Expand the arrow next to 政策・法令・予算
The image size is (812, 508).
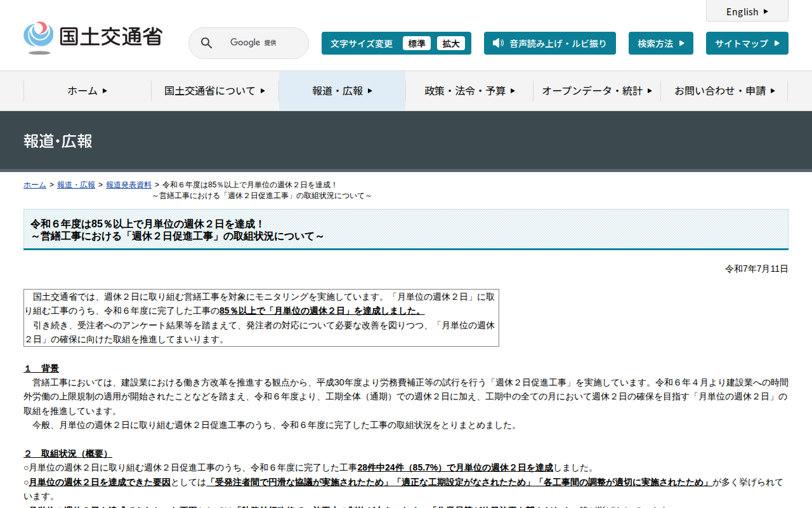click(x=513, y=91)
